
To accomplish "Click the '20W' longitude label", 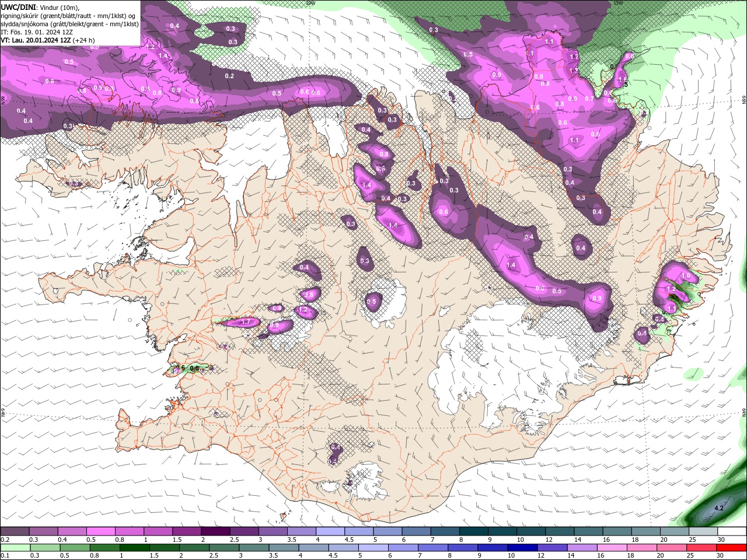I will (310, 3).
